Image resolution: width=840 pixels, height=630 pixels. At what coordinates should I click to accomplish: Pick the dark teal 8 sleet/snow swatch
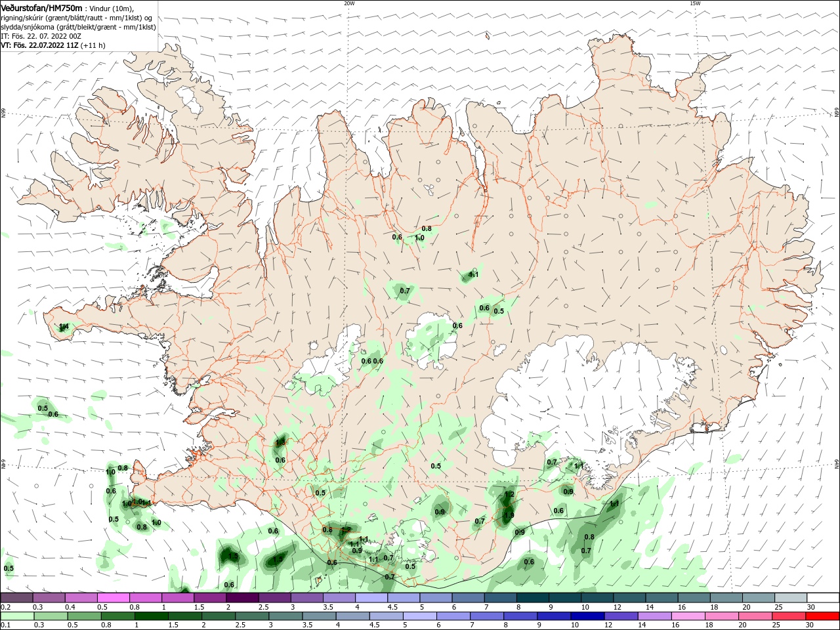[x=533, y=598]
